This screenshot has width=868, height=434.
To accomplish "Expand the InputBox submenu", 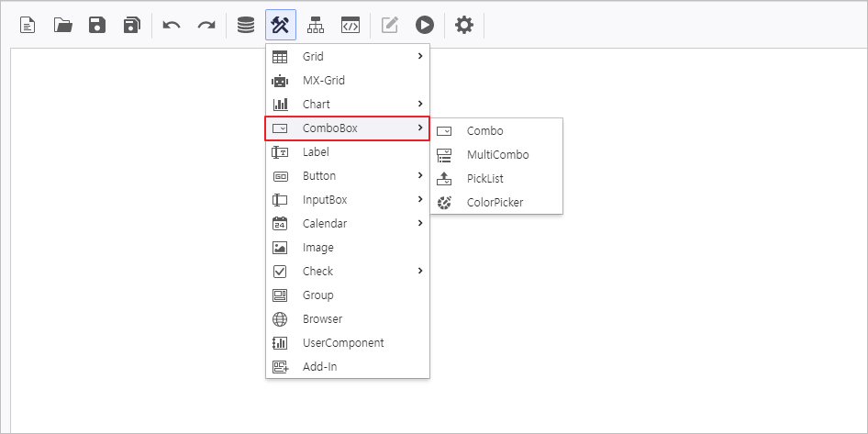I will click(x=347, y=200).
